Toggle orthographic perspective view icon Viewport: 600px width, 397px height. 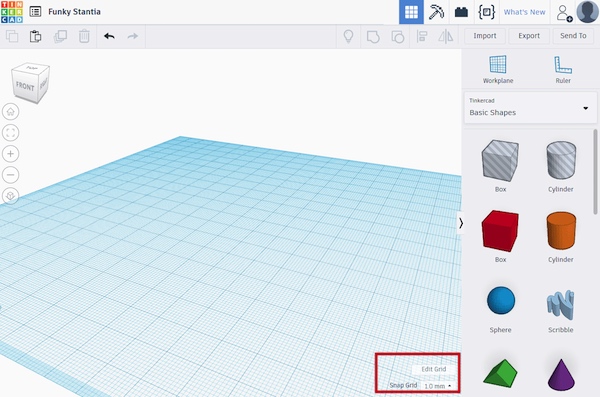11,196
